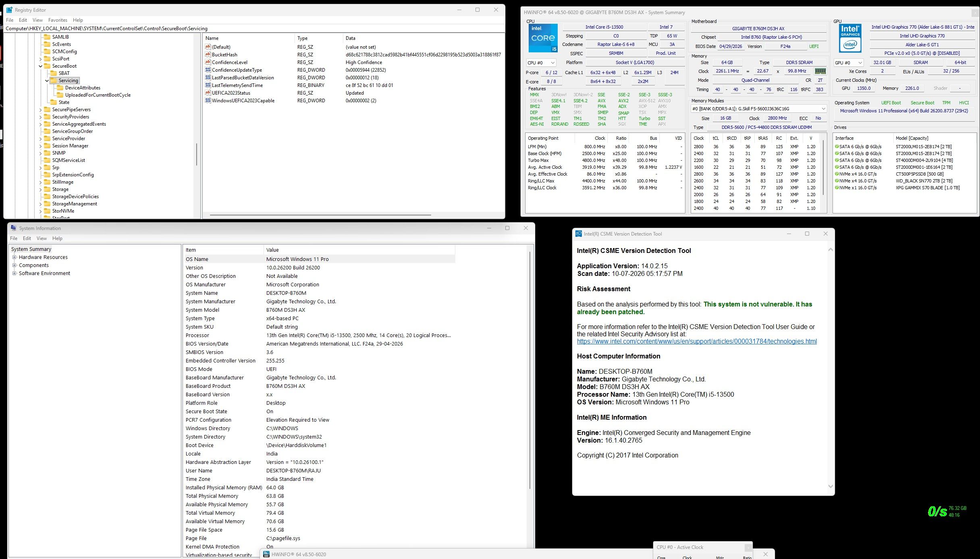Expand the Components node in System Information
Image resolution: width=980 pixels, height=559 pixels.
tap(15, 265)
